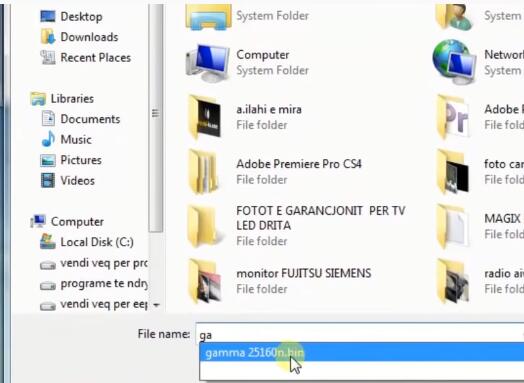The height and width of the screenshot is (383, 524).
Task: Select the 'radio aiv' folder icon
Action: coord(453,281)
